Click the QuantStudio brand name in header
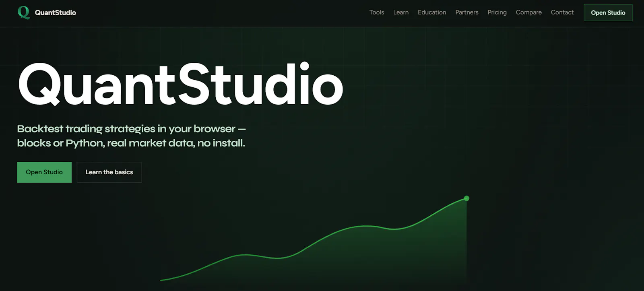The image size is (644, 291). click(55, 12)
